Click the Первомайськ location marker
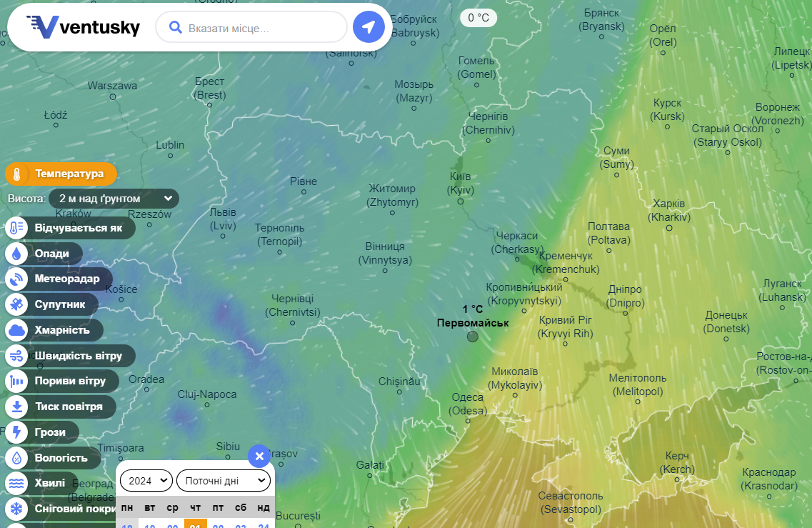 [x=473, y=337]
